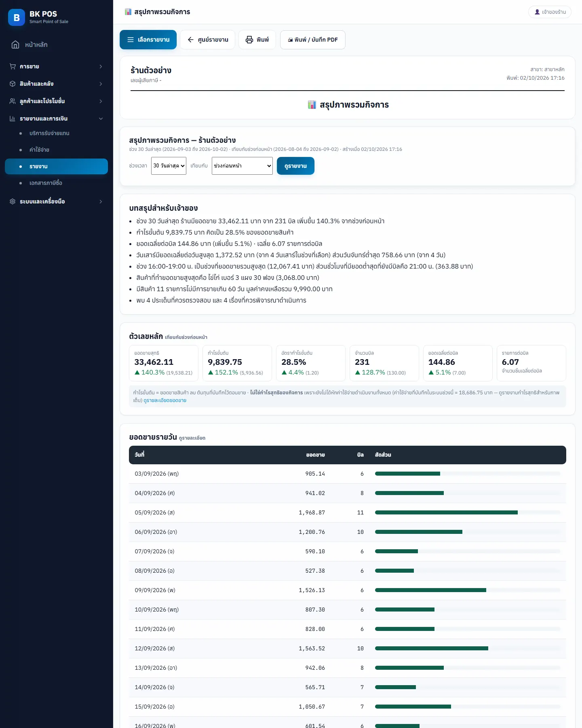Open ค่าใช้จ่าย submenu item
582x728 pixels.
click(56, 150)
